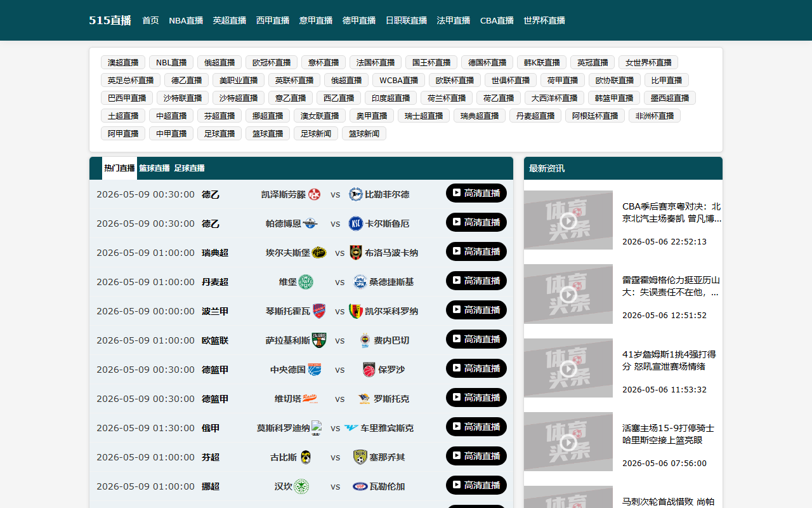This screenshot has height=508, width=812.
Task: Click the 卡尔斯鲁厄 KSC logo
Action: coord(356,224)
